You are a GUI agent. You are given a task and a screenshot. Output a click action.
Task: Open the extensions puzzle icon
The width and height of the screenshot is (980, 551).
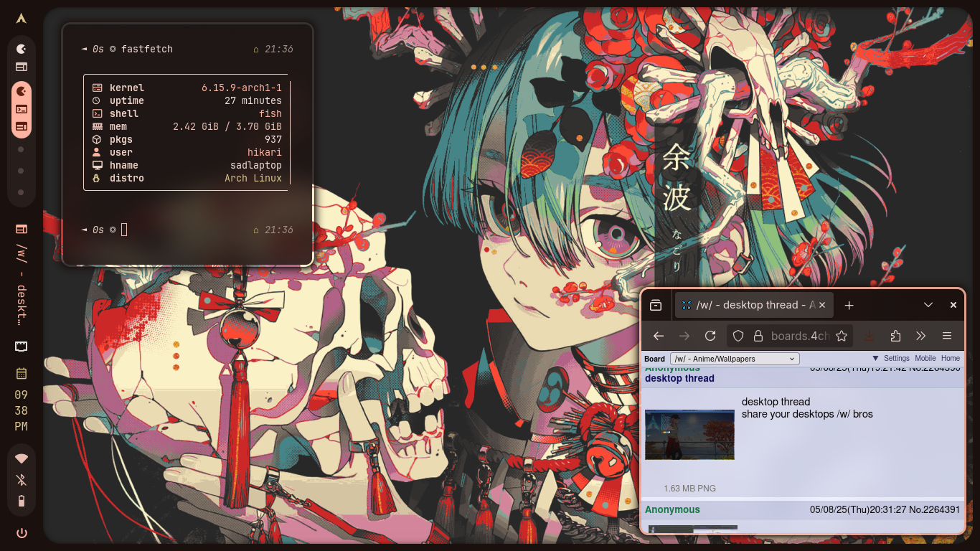tap(895, 336)
